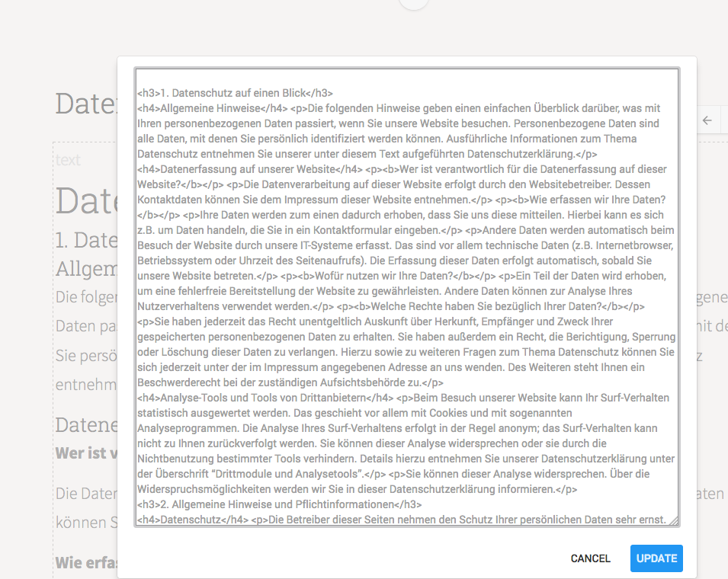Click 'Welche Rechte haben Sie bezüglich Ihrer Daten?' text
This screenshot has height=579, width=728.
coord(486,307)
